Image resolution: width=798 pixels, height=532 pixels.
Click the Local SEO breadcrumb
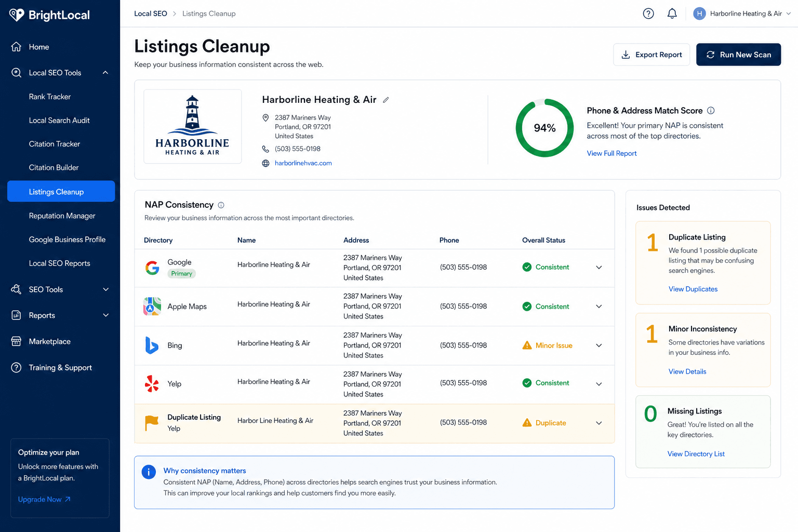[x=151, y=14]
